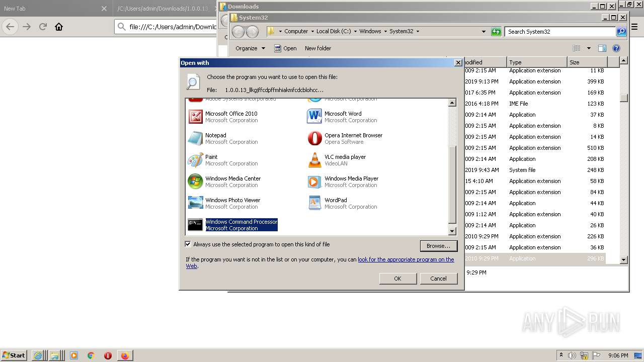
Task: Open media player taskbar icon
Action: 74,355
